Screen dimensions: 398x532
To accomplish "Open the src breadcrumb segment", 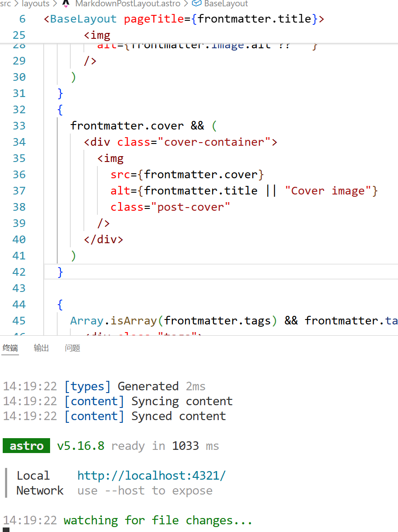I will click(5, 4).
